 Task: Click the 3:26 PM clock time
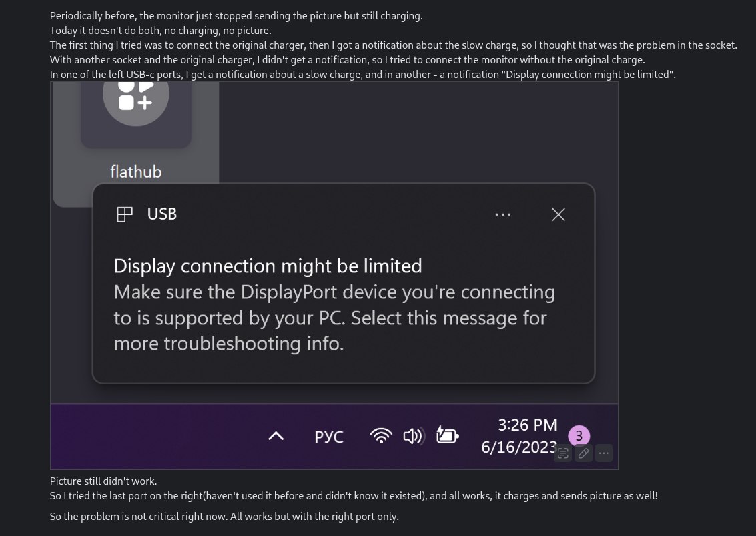tap(527, 425)
